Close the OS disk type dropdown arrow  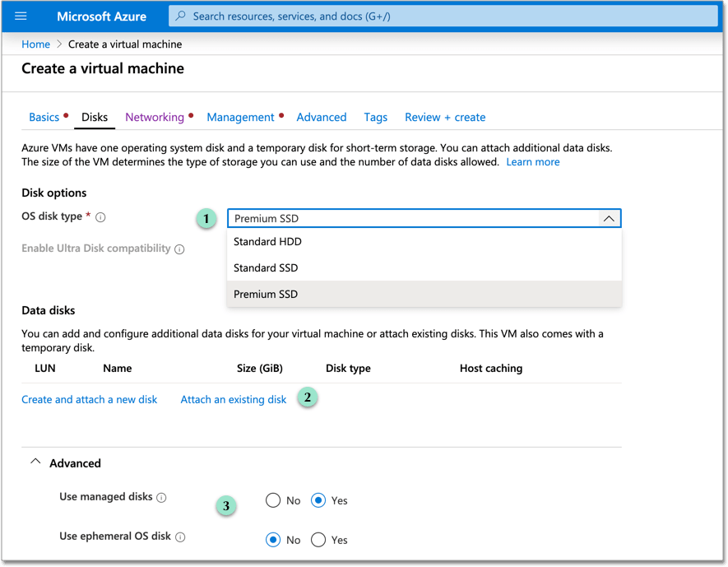pos(609,218)
